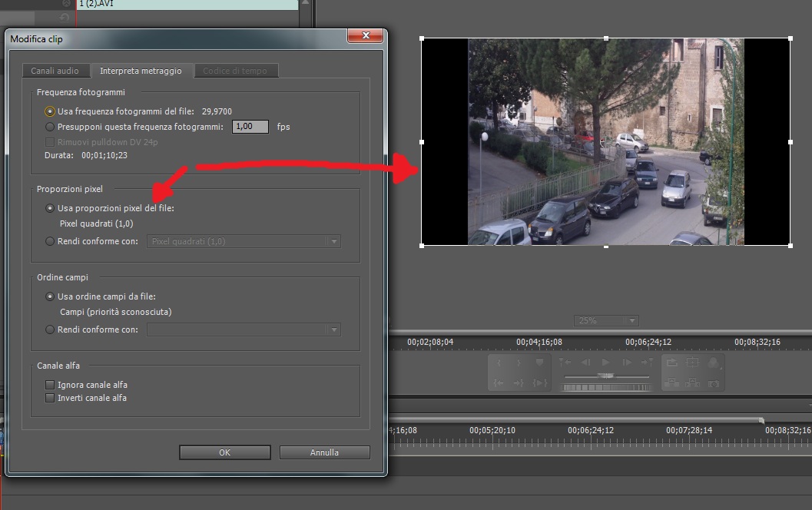
Task: Click the shuttle slider handle
Action: tap(606, 376)
